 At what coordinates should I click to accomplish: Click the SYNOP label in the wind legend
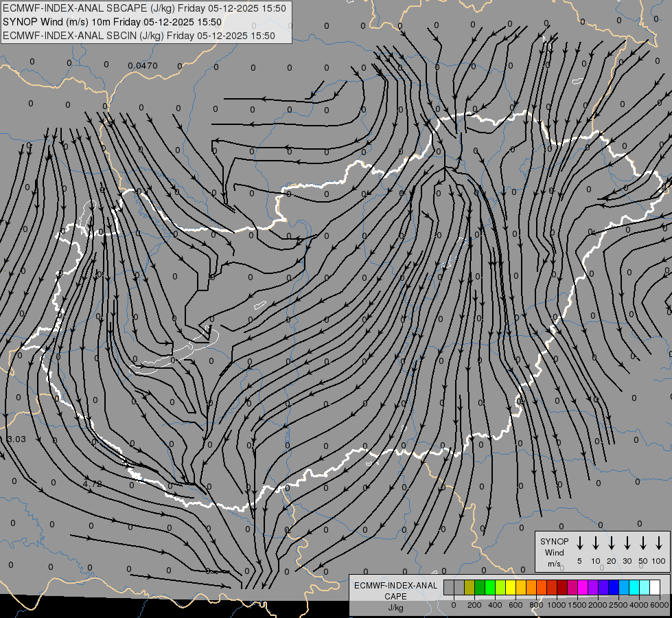pyautogui.click(x=554, y=541)
